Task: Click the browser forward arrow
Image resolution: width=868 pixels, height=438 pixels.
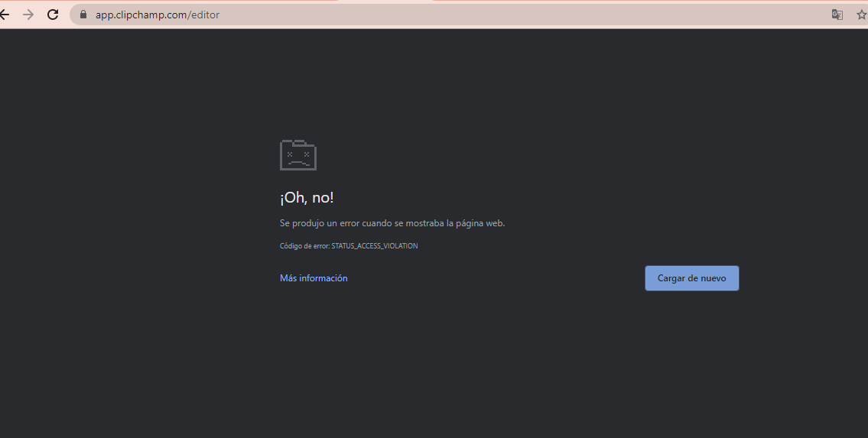Action: pos(28,15)
